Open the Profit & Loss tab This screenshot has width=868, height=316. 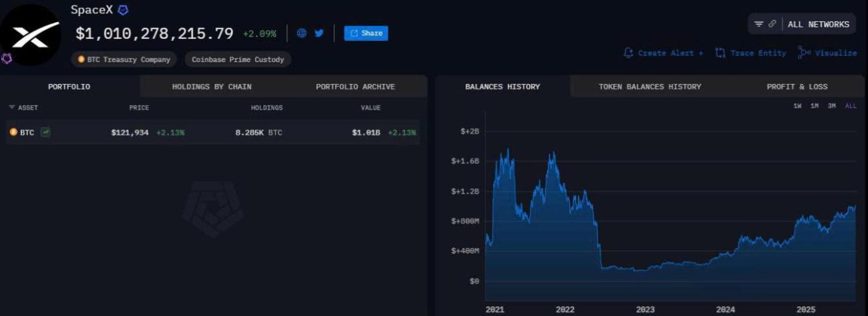(797, 87)
